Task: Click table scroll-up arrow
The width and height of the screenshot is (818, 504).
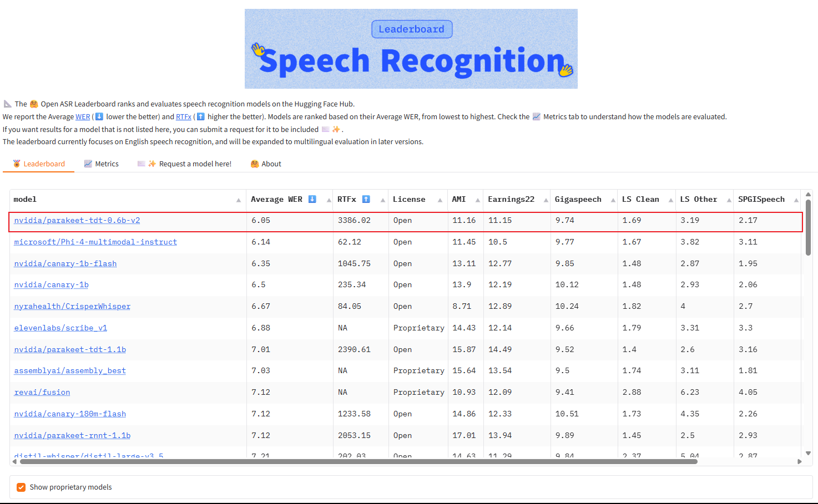Action: click(808, 194)
